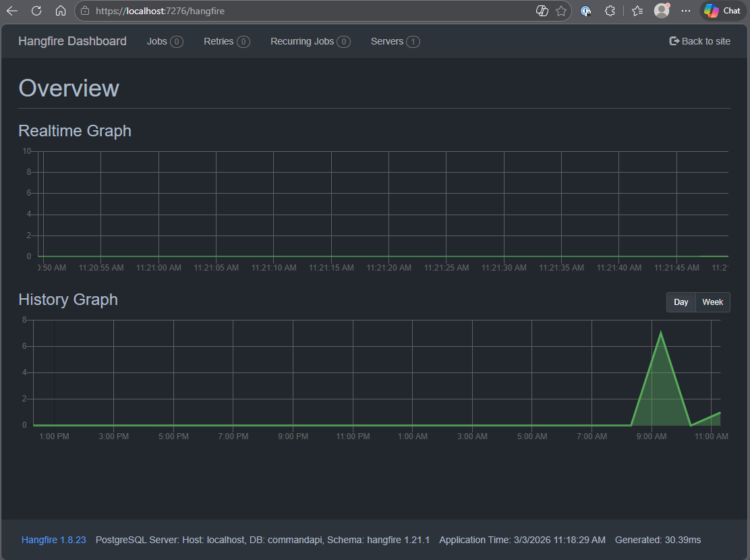Click the exit icon next to Back to site
This screenshot has width=750, height=560.
click(x=673, y=41)
